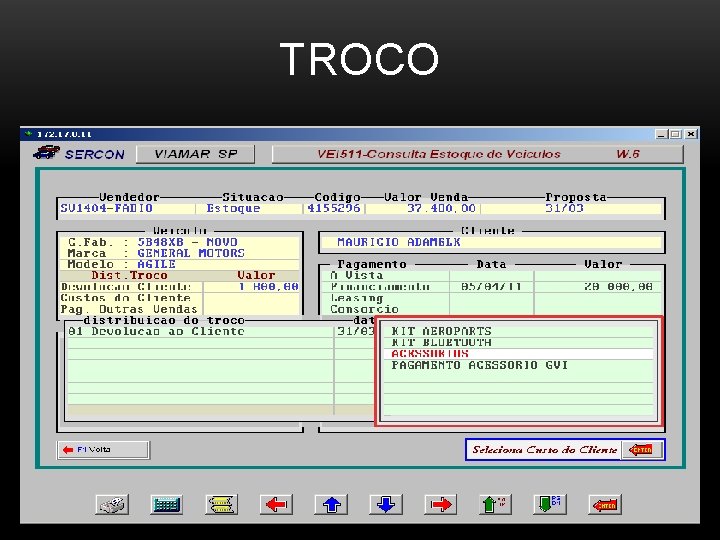Click the Pag. Outras Vendas row
This screenshot has height=540, width=720.
[180, 309]
